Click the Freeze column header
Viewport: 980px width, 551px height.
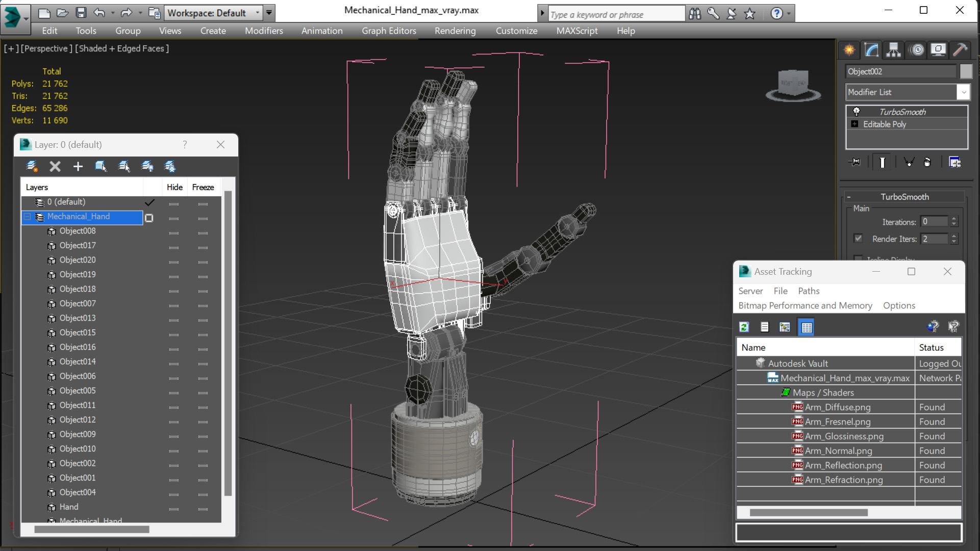coord(203,187)
